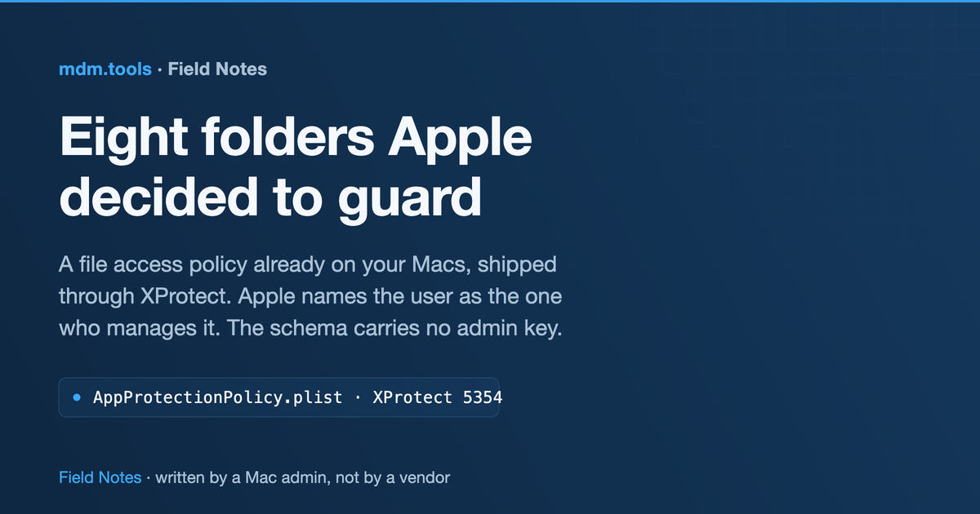Click the XProtect 5354 version text
980x514 pixels.
pyautogui.click(x=437, y=397)
